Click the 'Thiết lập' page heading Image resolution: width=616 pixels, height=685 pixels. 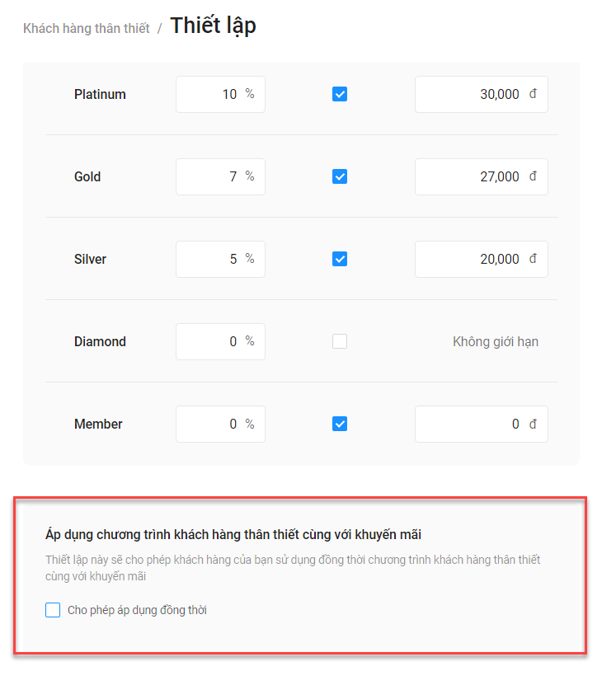213,26
